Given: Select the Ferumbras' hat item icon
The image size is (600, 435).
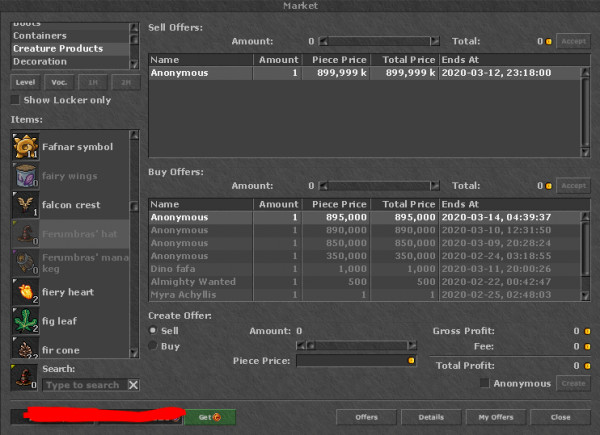Looking at the screenshot, I should (x=26, y=234).
